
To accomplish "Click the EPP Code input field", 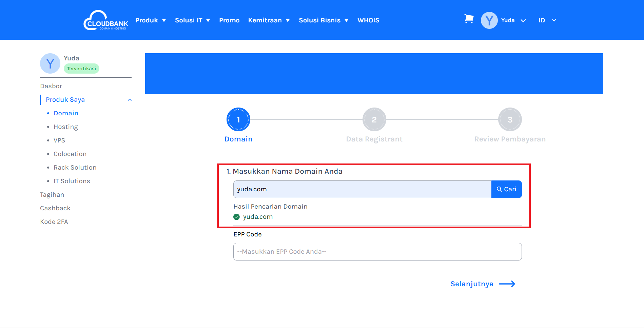I will [x=377, y=252].
